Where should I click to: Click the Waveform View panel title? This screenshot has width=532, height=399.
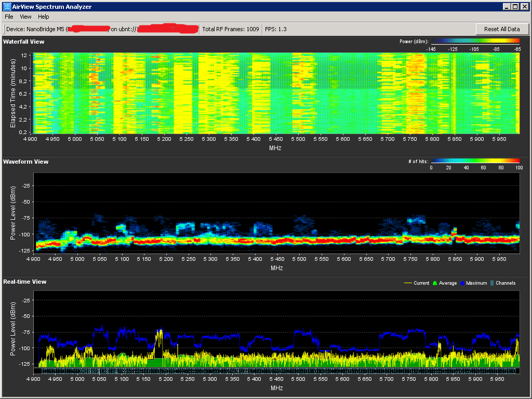pyautogui.click(x=25, y=162)
